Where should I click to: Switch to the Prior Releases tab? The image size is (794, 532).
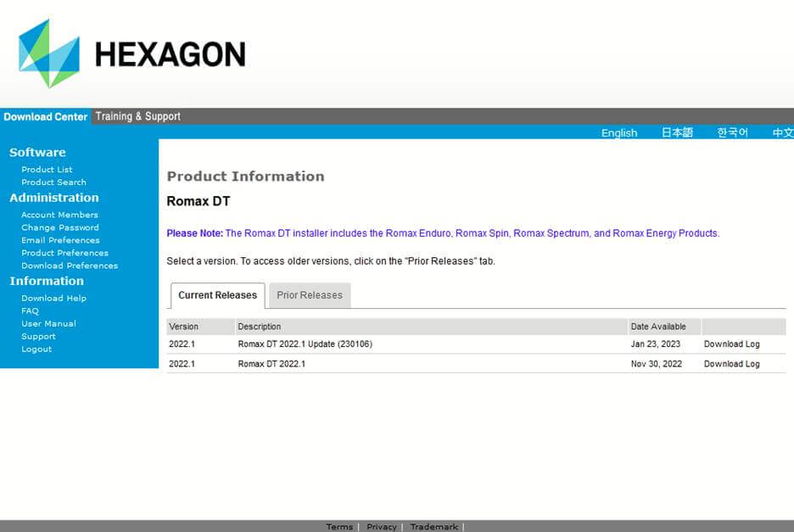(310, 295)
